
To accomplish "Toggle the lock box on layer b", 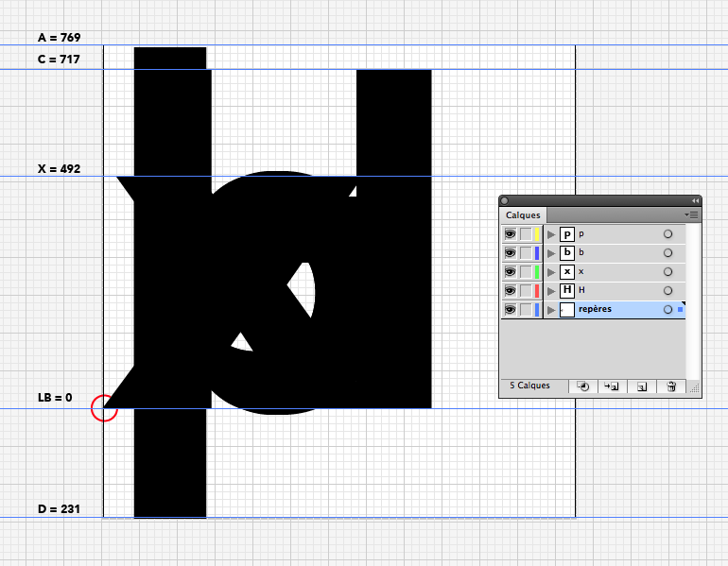I will pos(525,253).
